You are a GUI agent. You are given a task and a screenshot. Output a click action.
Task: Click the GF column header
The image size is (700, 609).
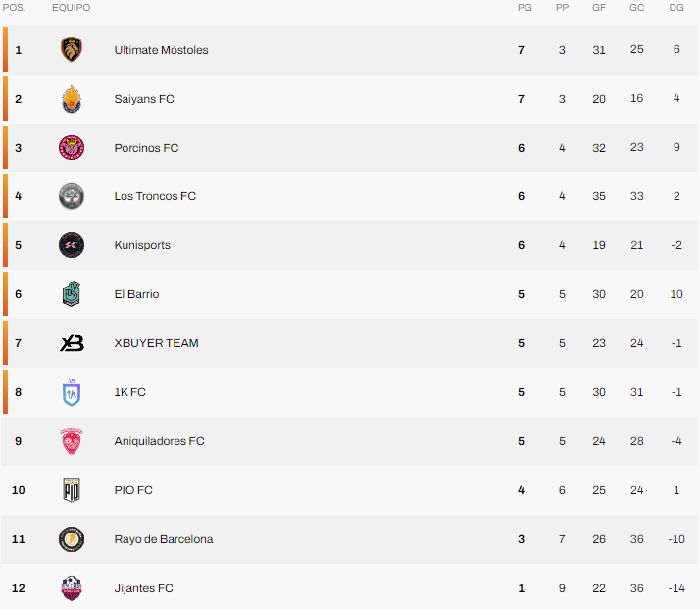pos(599,8)
